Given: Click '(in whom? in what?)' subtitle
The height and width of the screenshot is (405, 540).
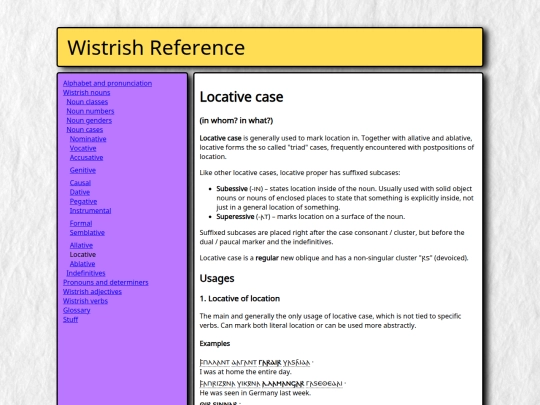Looking at the screenshot, I should 236,121.
